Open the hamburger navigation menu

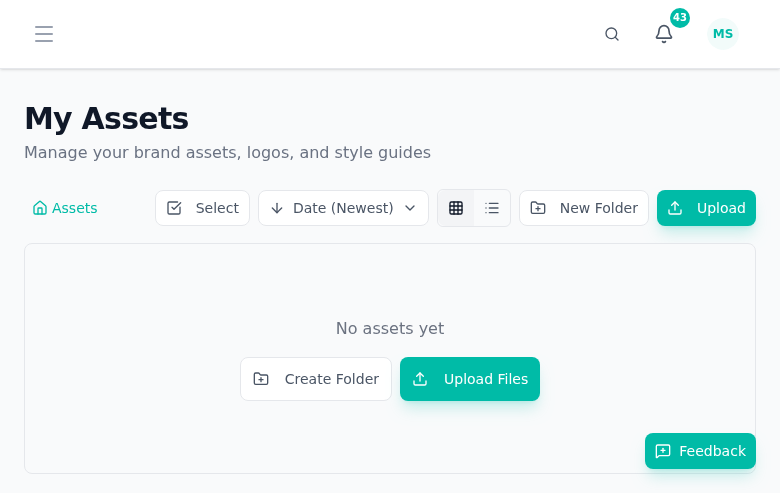pos(44,34)
